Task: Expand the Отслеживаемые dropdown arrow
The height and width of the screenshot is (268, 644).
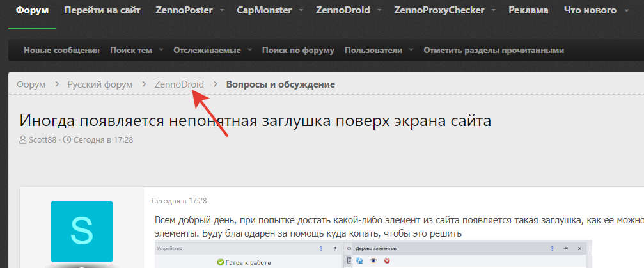Action: tap(249, 50)
